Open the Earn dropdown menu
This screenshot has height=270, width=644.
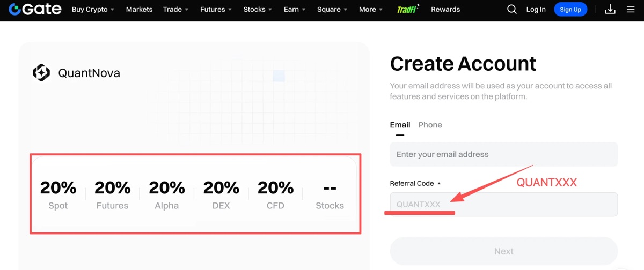[295, 9]
